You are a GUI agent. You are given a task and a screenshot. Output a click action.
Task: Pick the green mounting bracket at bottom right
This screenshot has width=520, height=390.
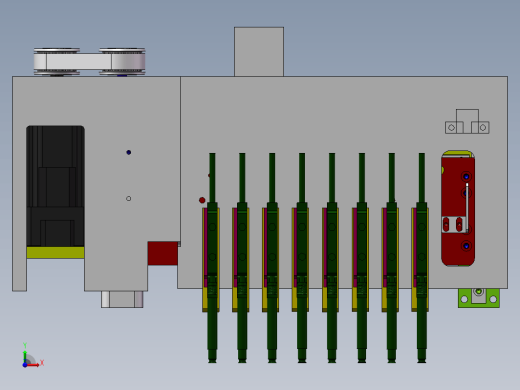coord(479,298)
